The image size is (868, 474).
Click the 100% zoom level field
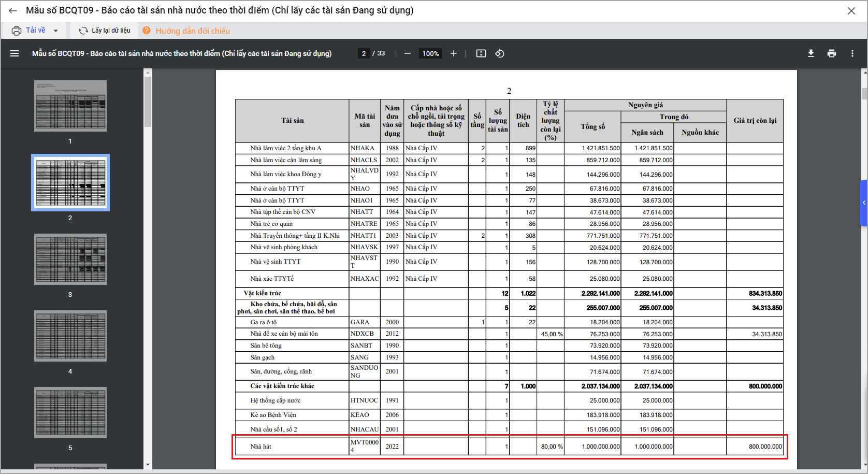(x=430, y=53)
